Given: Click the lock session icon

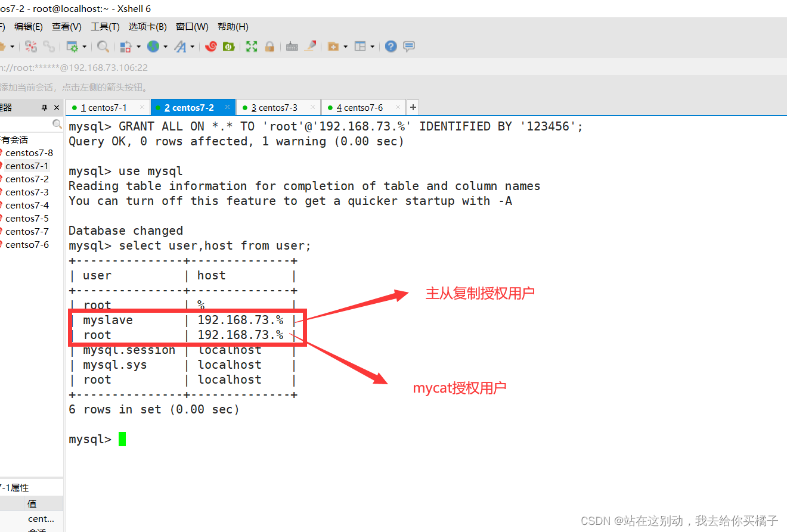Looking at the screenshot, I should tap(269, 46).
